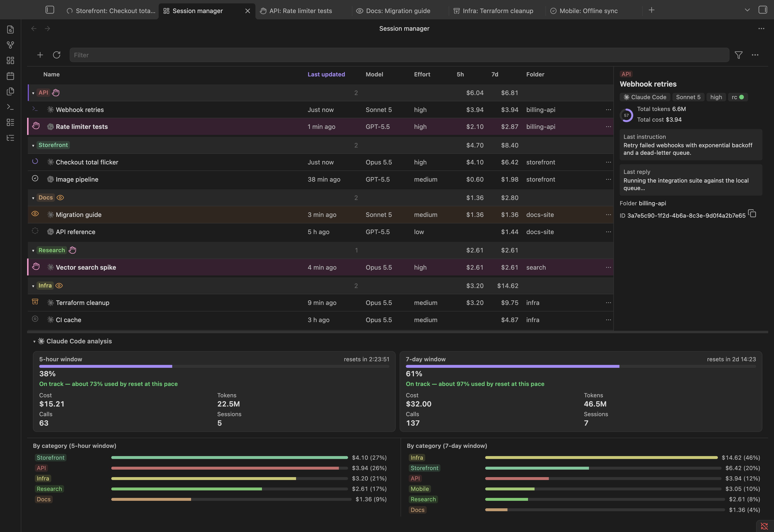Open the terminal prompt icon in ribbon
Screen dimensions: 774x532
coord(10,107)
